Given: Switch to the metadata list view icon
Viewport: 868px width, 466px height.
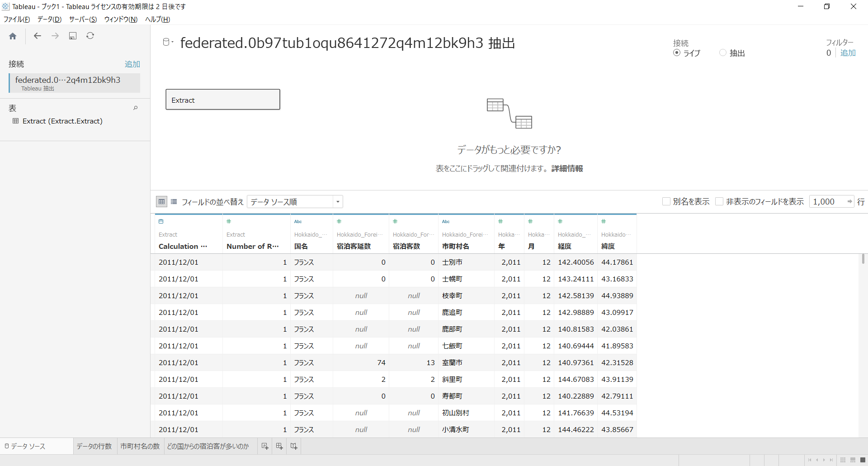Looking at the screenshot, I should 174,202.
